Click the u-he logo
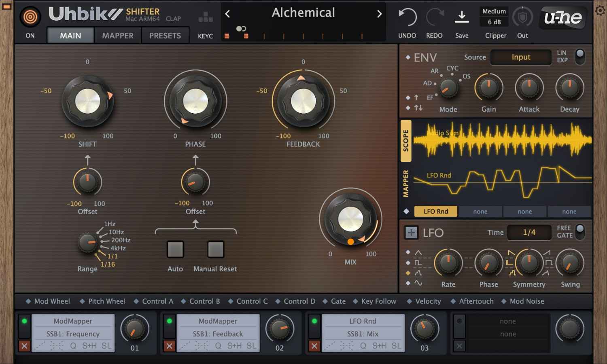Screen dimensions: 607x364 pos(562,17)
